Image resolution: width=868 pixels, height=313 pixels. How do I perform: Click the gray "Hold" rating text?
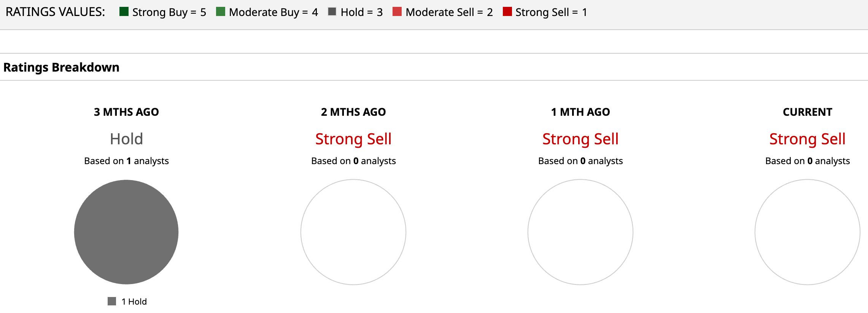coord(126,139)
